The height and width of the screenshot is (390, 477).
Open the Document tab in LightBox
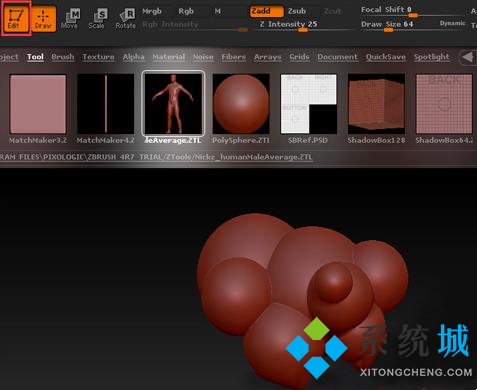(337, 57)
